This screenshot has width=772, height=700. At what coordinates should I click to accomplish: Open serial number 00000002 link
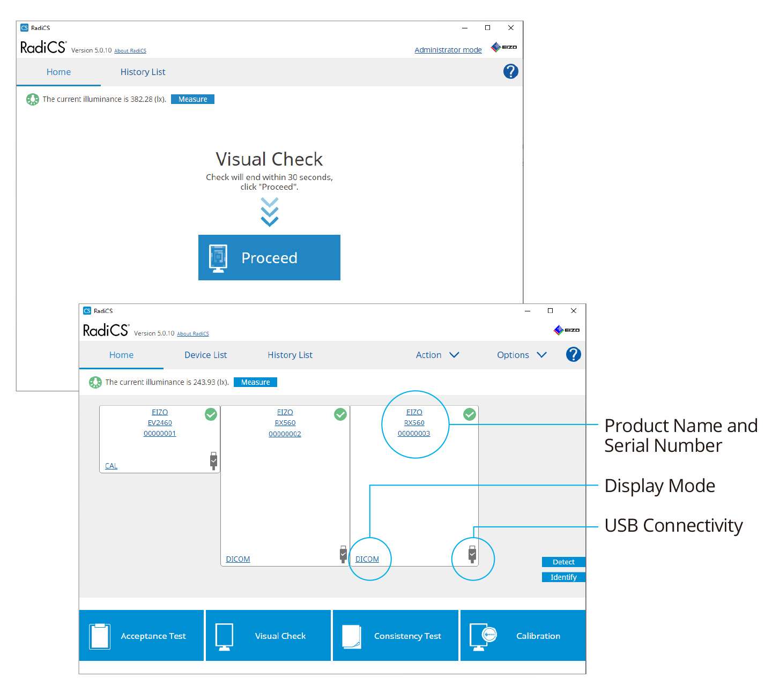(x=285, y=434)
